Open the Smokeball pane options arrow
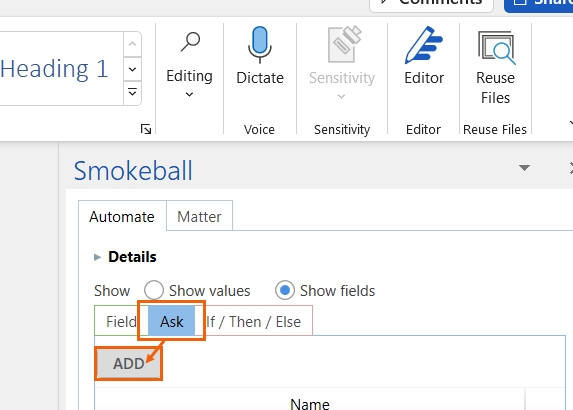 (524, 168)
